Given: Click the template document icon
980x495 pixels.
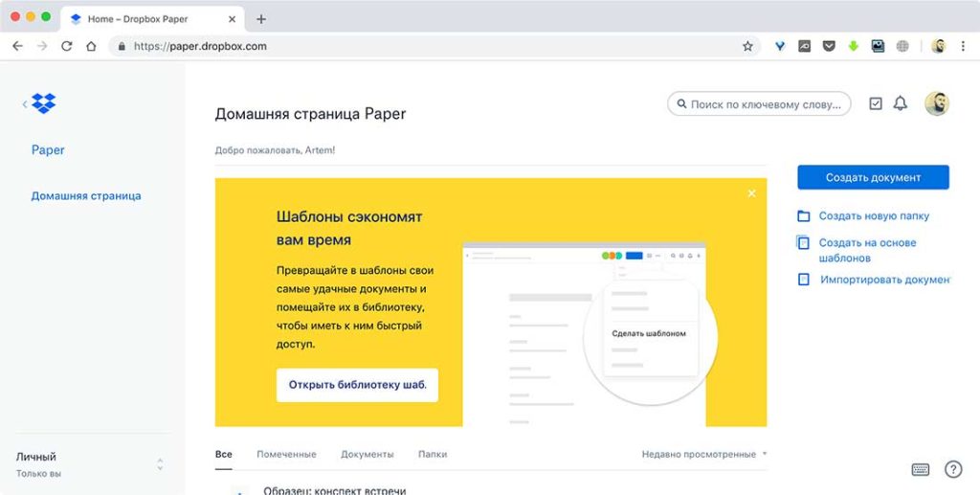Looking at the screenshot, I should [804, 243].
